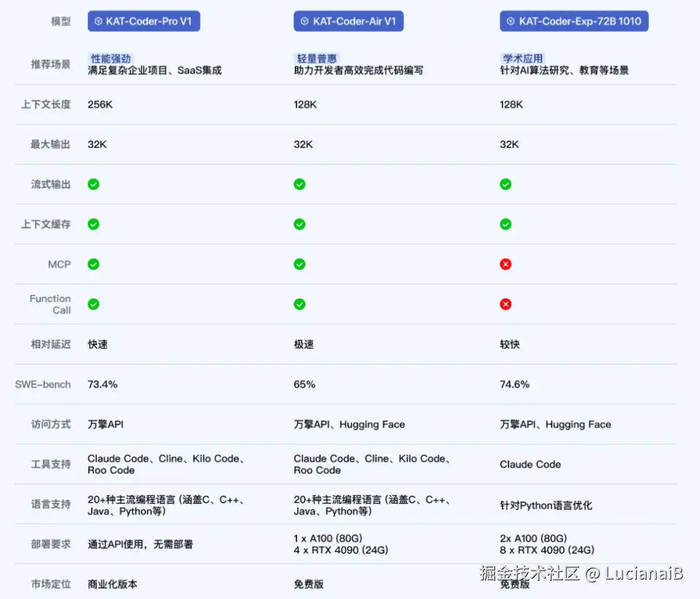Click the Function Call checkmark for KAT-Coder-Pro V1
This screenshot has height=599, width=700.
(x=93, y=304)
